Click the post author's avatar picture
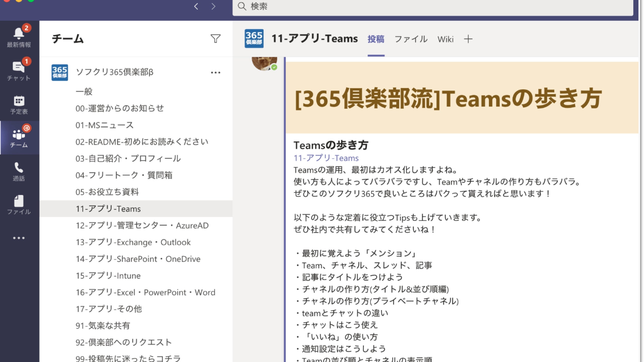This screenshot has width=644, height=362. click(264, 63)
